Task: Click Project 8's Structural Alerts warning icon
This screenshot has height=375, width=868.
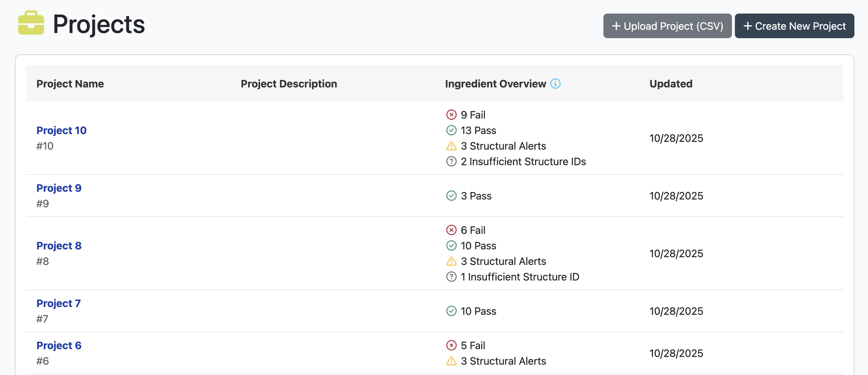Action: (x=451, y=261)
